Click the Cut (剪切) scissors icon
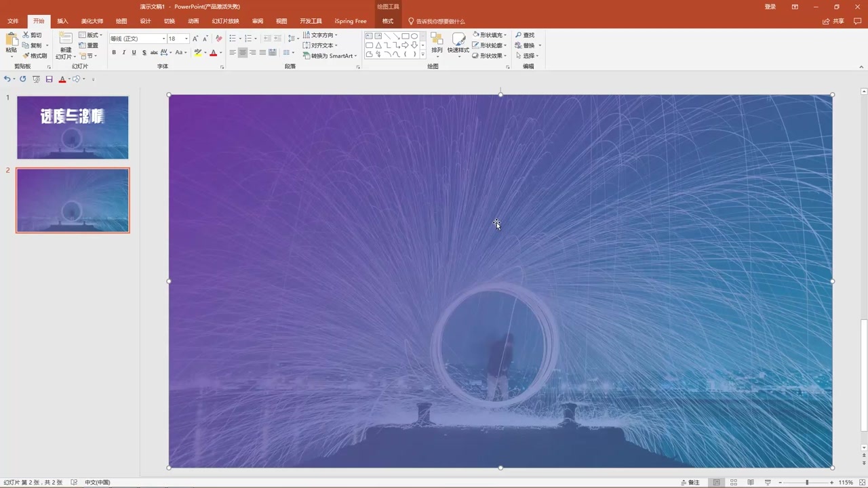The image size is (868, 488). click(x=26, y=35)
